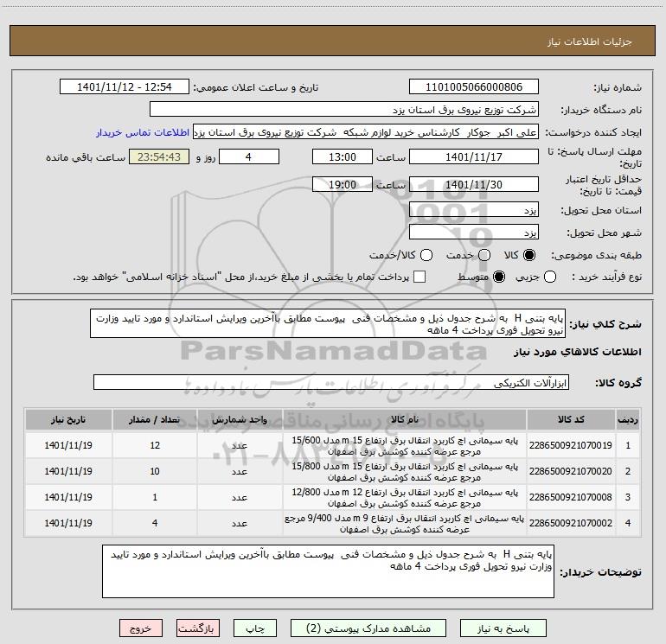
Task: Click need date 1401/11/19 in row 1
Action: [68, 445]
